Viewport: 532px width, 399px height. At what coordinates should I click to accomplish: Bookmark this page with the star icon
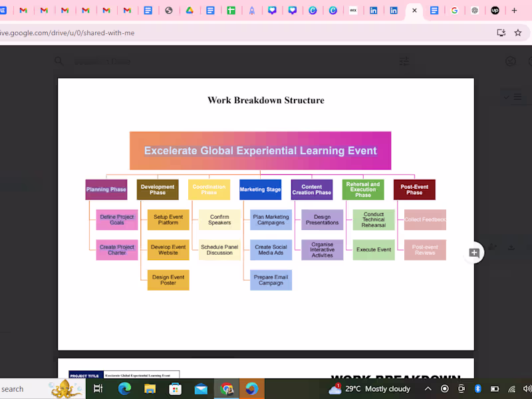click(518, 33)
